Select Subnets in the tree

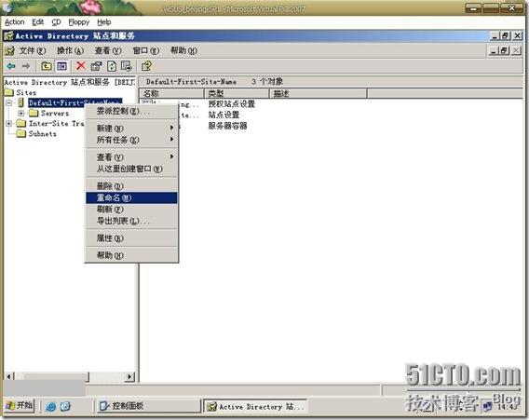(x=43, y=134)
